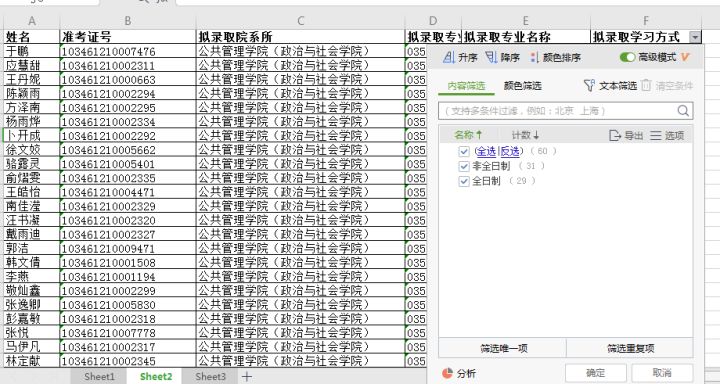Select cell 10346121000663
This screenshot has width=720, height=384.
coord(128,79)
